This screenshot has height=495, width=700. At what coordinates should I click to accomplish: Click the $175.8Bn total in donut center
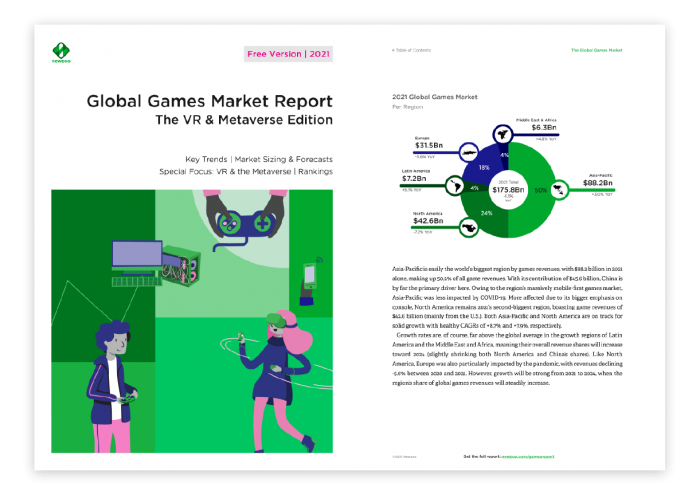[x=510, y=188]
